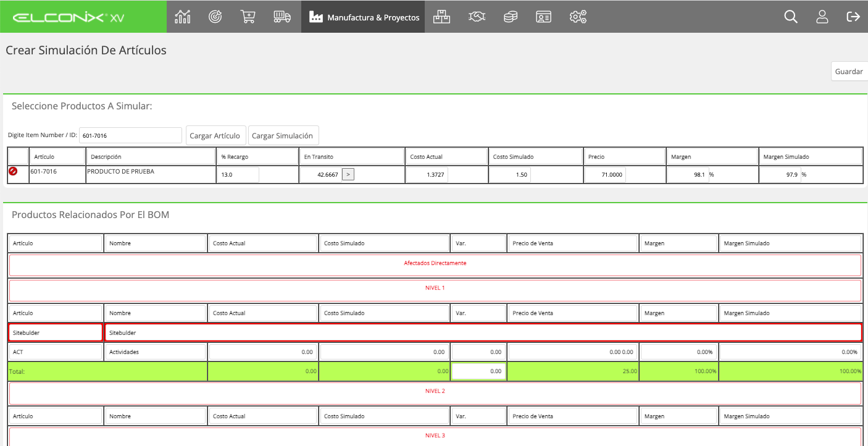Click the 'Total:' row label
Image resolution: width=868 pixels, height=446 pixels.
(x=17, y=371)
